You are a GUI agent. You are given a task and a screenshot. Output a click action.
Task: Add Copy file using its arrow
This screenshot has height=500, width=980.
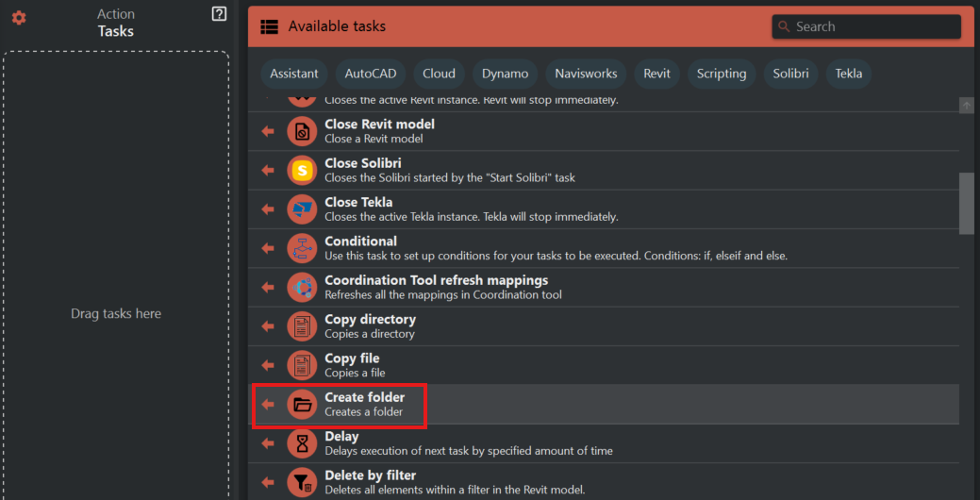(268, 366)
